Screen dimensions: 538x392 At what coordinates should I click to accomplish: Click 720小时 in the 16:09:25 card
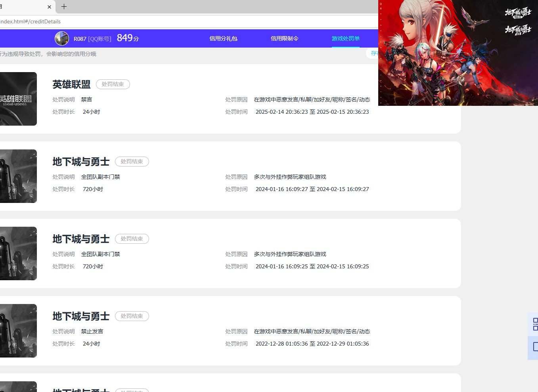pyautogui.click(x=93, y=266)
